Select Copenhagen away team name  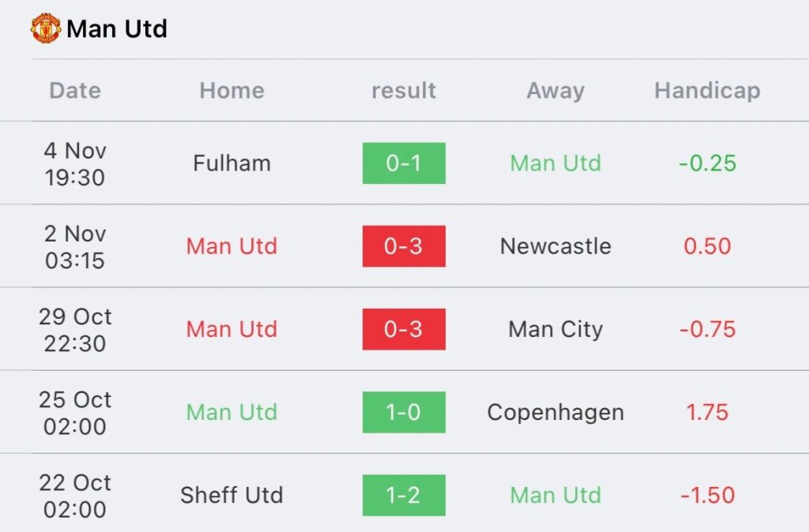pyautogui.click(x=555, y=412)
